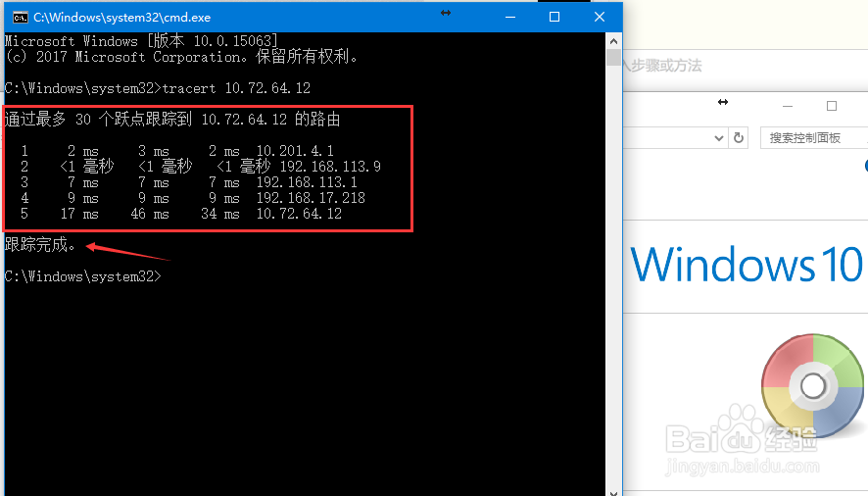Open the address bar dropdown in Control Panel window
This screenshot has height=496, width=868.
(x=718, y=138)
